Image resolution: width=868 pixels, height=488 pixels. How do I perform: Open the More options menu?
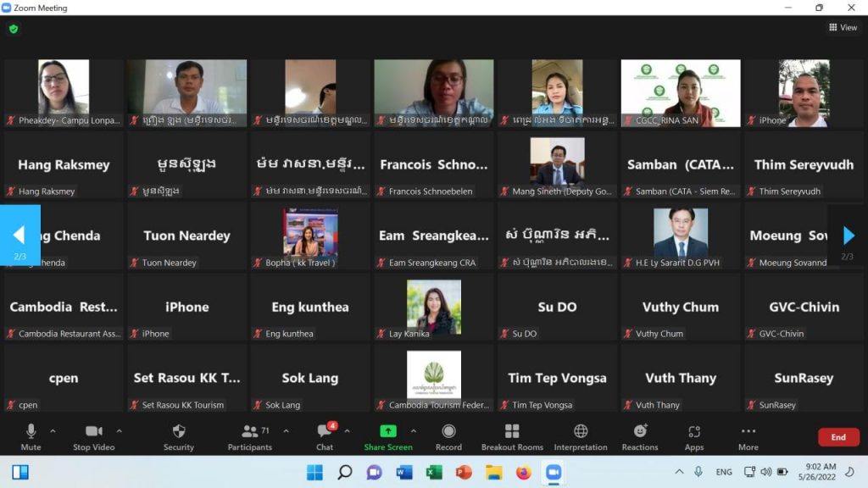[x=748, y=436]
